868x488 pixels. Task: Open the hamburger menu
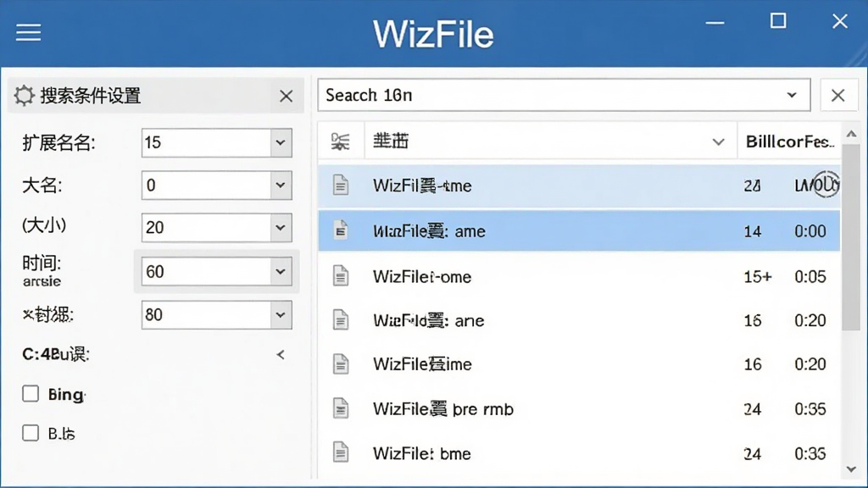(28, 33)
